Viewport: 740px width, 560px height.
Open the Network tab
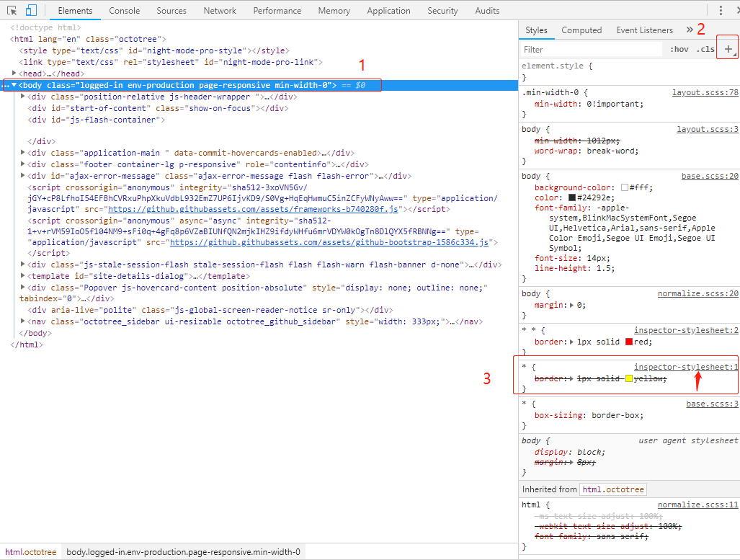coord(220,10)
